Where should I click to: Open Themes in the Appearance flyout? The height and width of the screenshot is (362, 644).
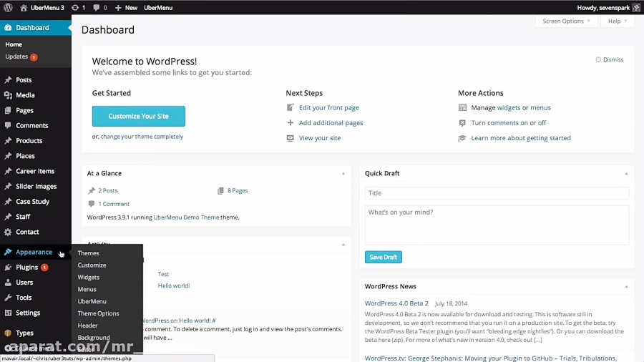[x=88, y=253]
